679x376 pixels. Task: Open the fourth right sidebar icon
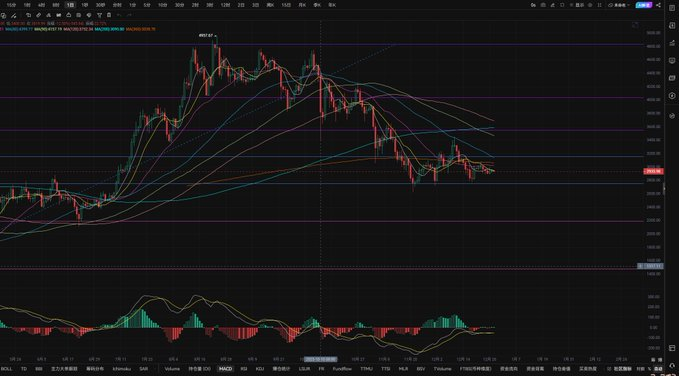click(x=672, y=60)
